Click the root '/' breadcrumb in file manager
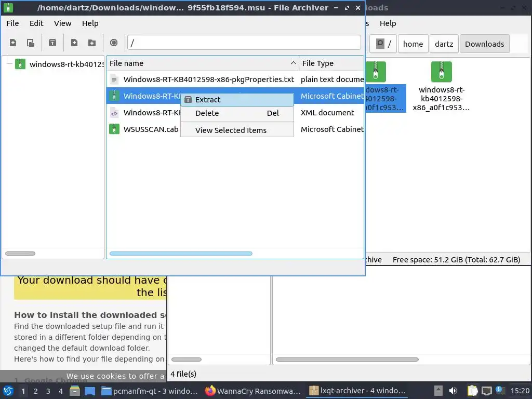The height and width of the screenshot is (399, 532). click(383, 44)
